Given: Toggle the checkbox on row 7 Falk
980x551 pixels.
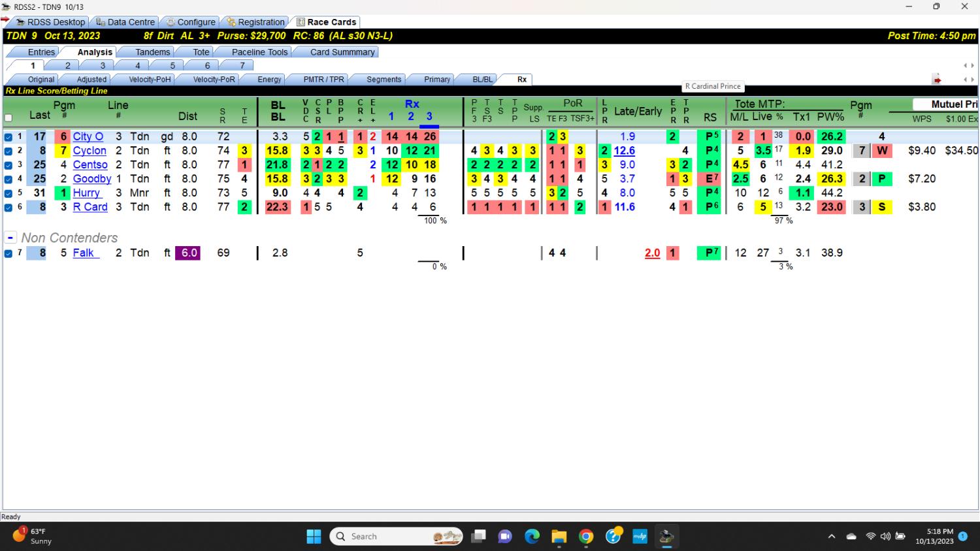Looking at the screenshot, I should point(8,253).
